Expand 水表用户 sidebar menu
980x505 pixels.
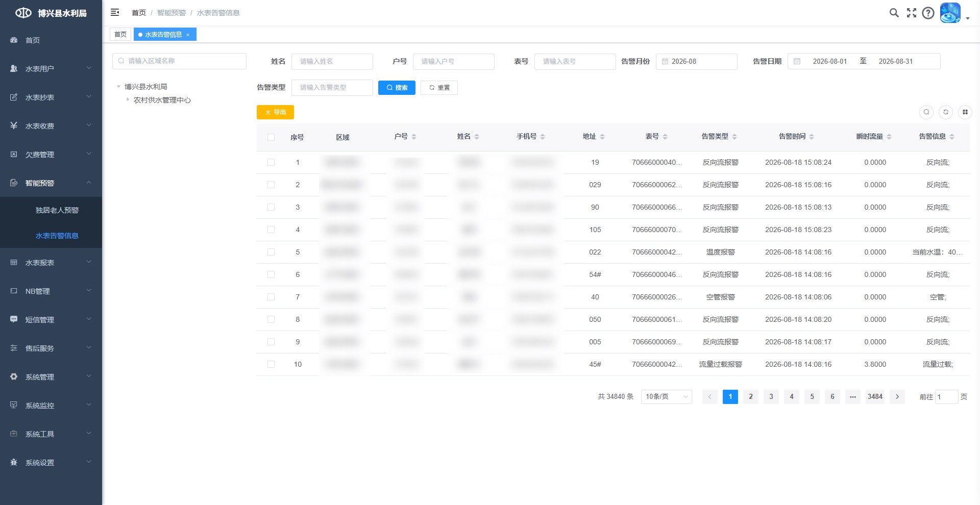(x=51, y=68)
